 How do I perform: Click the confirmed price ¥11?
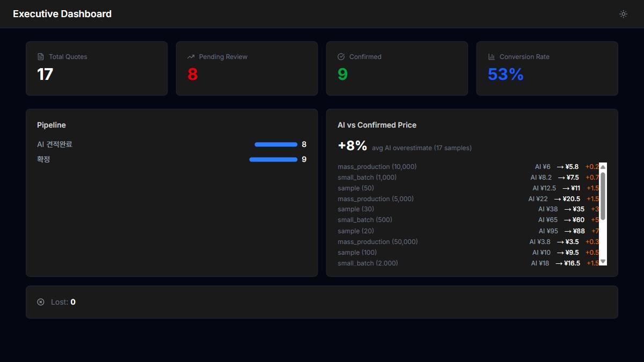pyautogui.click(x=575, y=188)
